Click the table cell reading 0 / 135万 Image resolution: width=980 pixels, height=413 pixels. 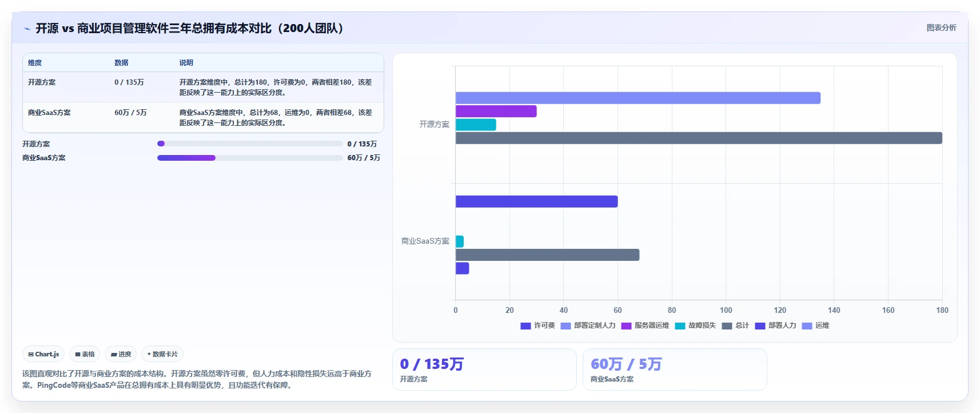(129, 82)
